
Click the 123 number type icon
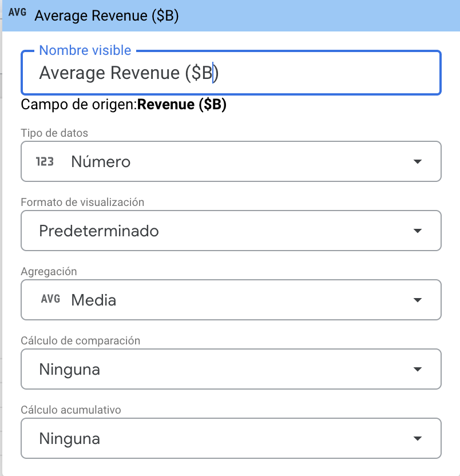pyautogui.click(x=45, y=162)
